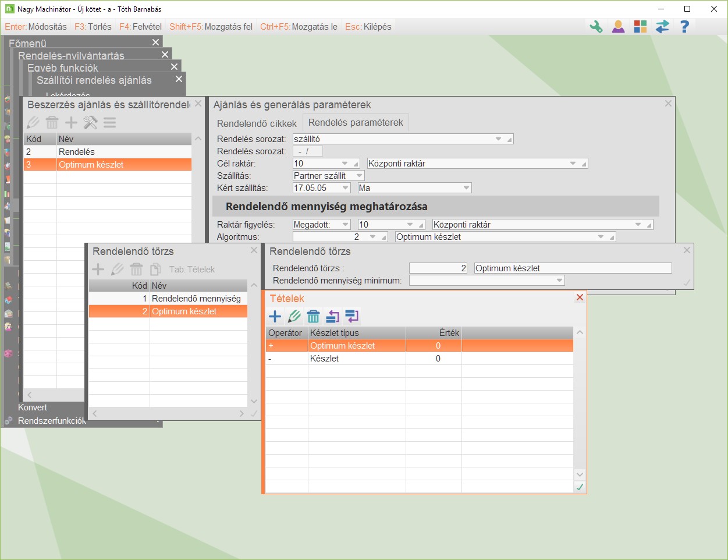Expand the Rendelés sorozat dropdown

pos(498,139)
